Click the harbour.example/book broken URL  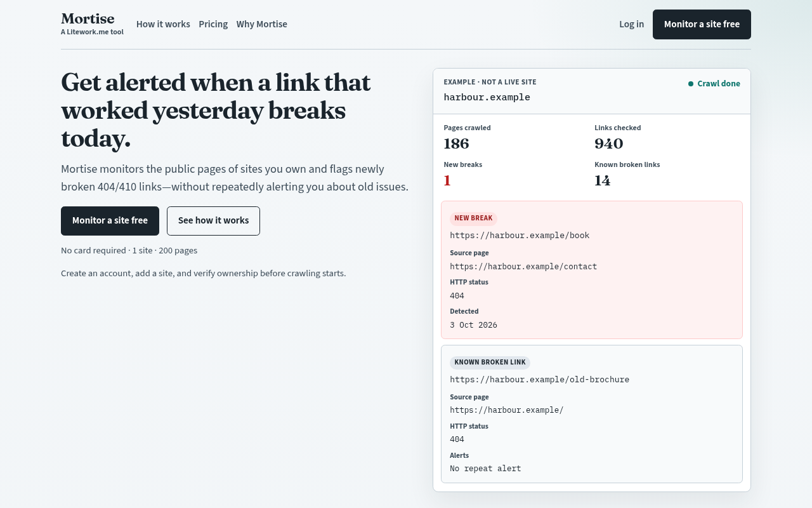click(x=520, y=236)
